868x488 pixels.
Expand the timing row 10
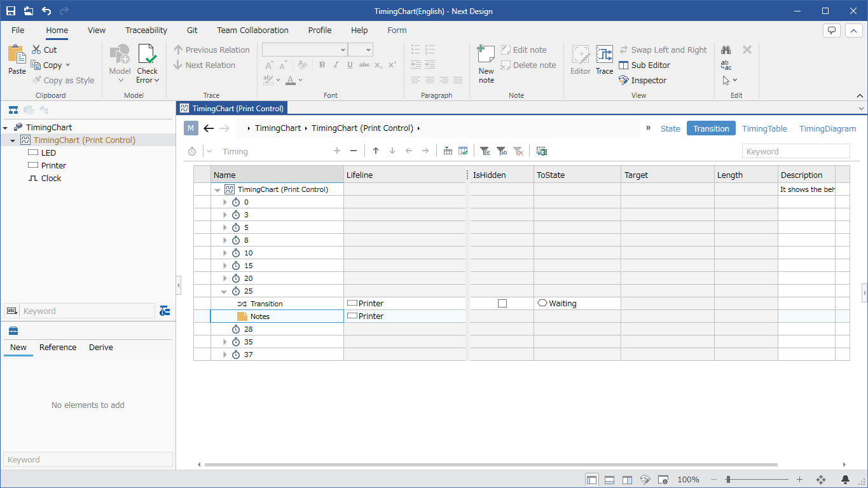(x=224, y=253)
